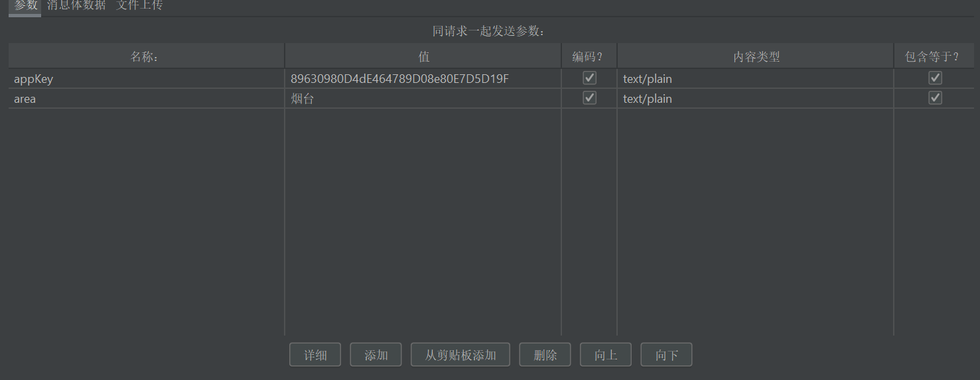Click the 编码? column header
Image resolution: width=980 pixels, height=380 pixels.
(x=589, y=56)
